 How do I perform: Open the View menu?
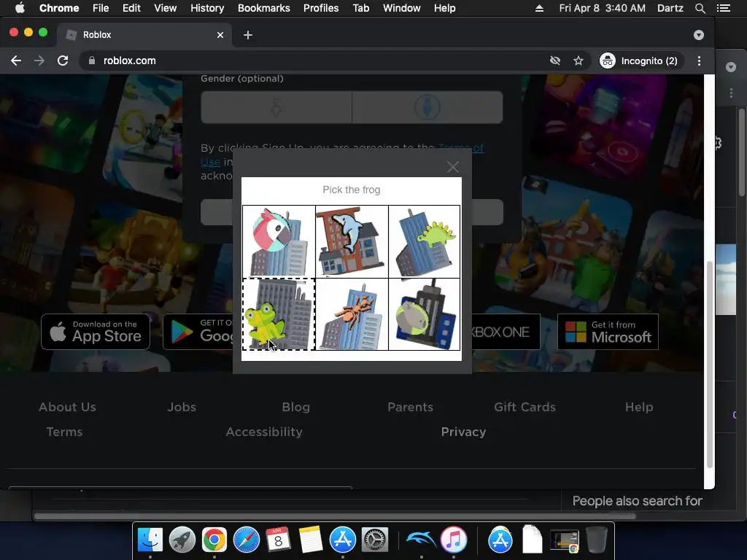(x=166, y=8)
